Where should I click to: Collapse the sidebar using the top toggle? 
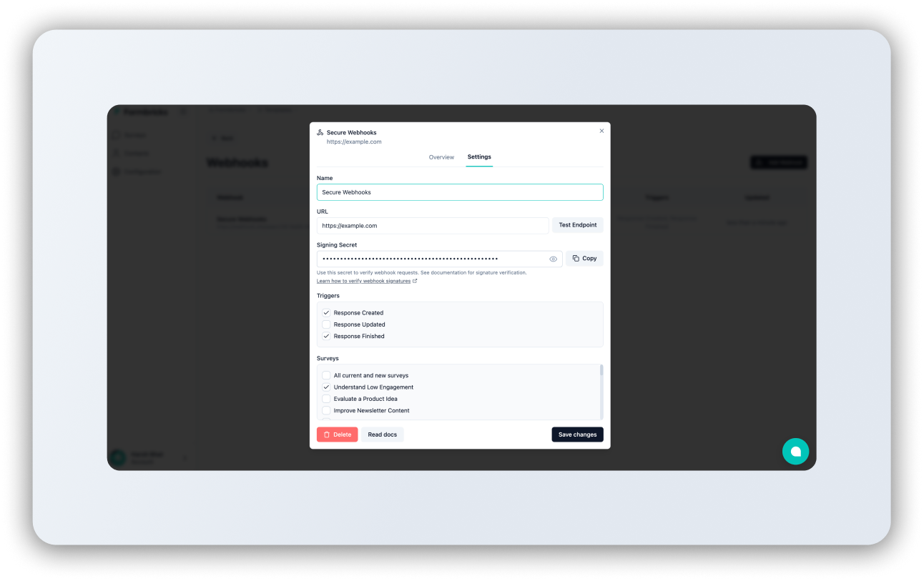183,111
